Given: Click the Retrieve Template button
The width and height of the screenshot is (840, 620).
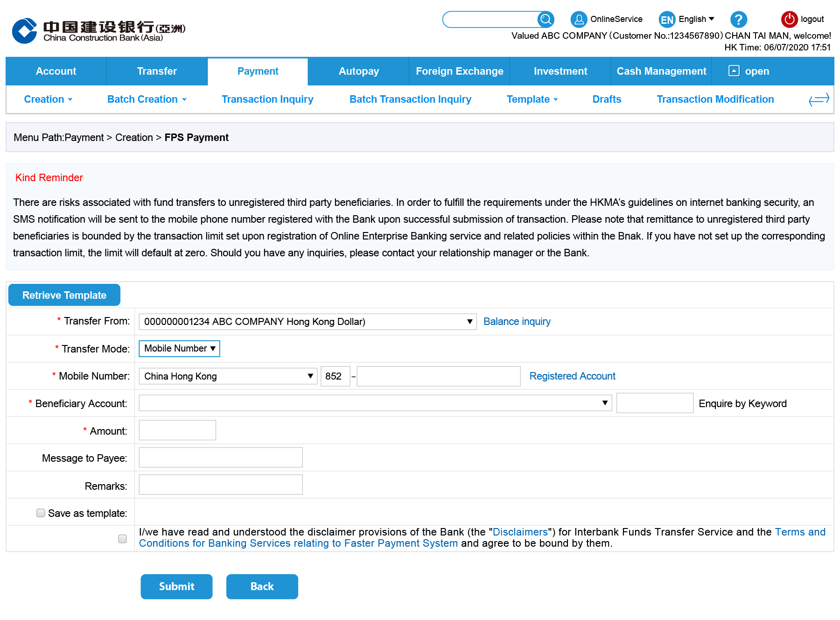Looking at the screenshot, I should click(64, 295).
